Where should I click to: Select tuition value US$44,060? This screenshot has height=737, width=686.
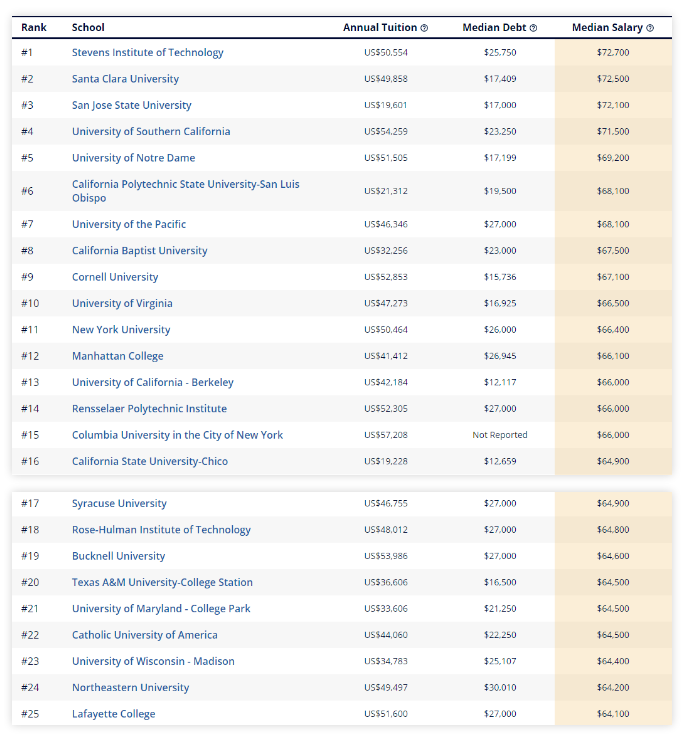[x=386, y=635]
